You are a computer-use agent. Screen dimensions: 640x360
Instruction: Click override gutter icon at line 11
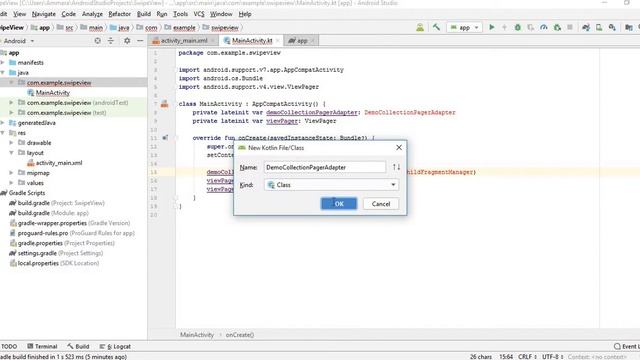click(x=165, y=138)
